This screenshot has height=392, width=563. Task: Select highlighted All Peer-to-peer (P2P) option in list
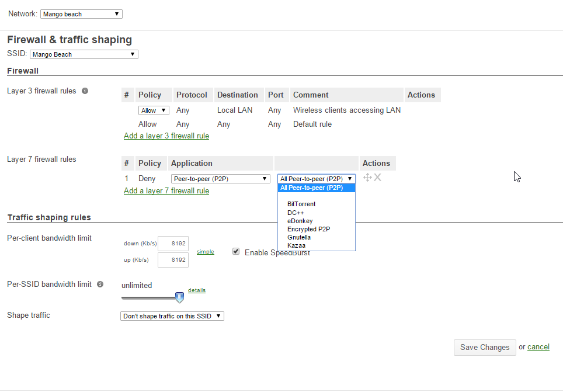317,188
